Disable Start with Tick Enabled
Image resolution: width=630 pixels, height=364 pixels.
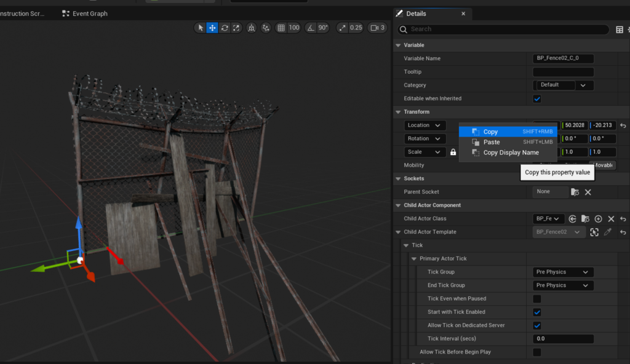point(537,312)
